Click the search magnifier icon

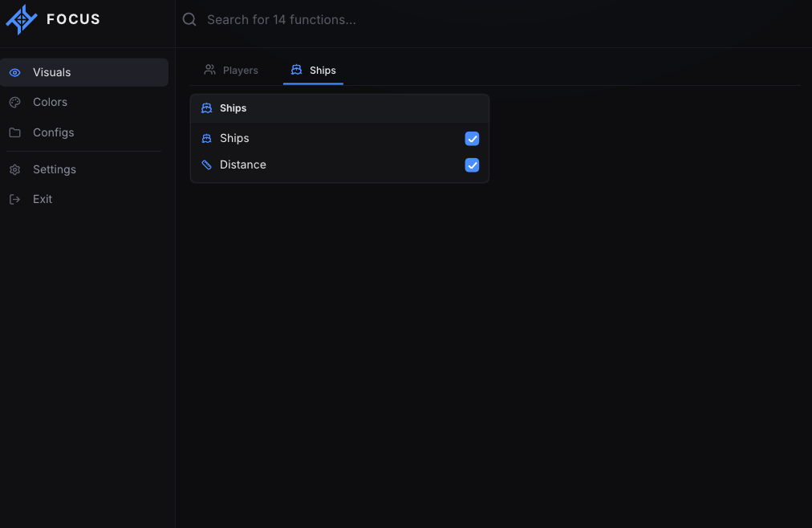189,20
